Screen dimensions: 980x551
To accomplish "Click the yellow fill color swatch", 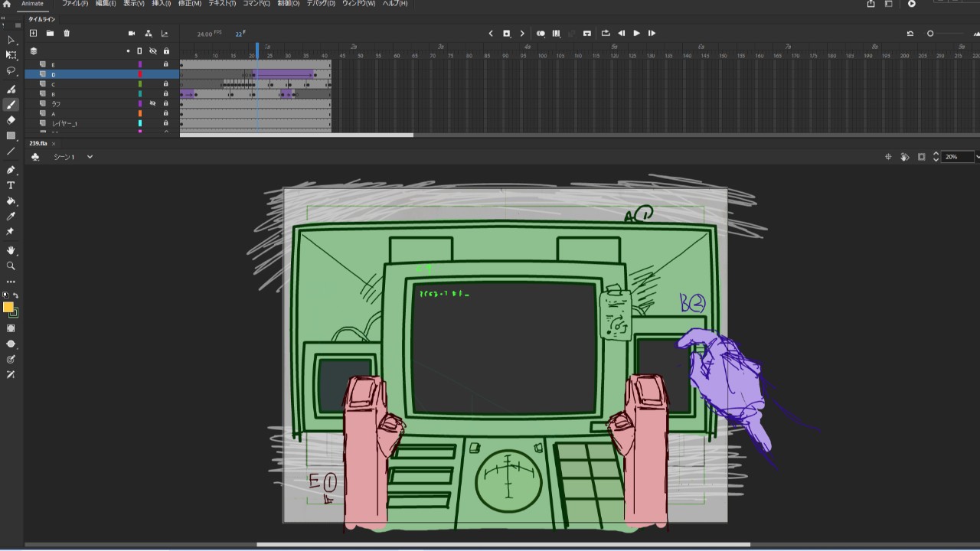I will pos(8,307).
